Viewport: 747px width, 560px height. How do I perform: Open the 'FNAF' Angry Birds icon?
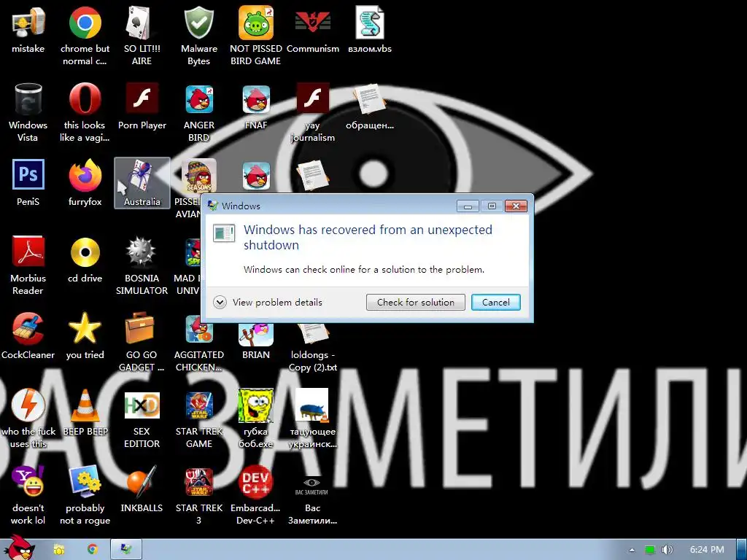256,99
